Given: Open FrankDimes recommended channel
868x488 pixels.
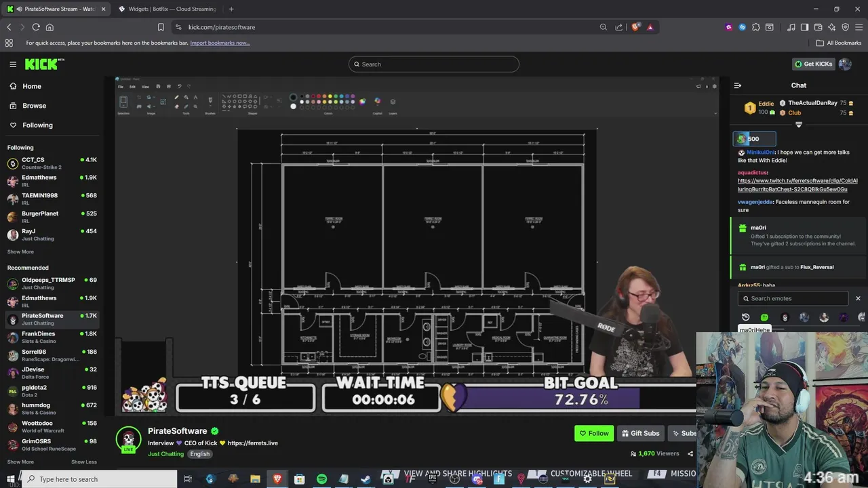Looking at the screenshot, I should click(52, 337).
